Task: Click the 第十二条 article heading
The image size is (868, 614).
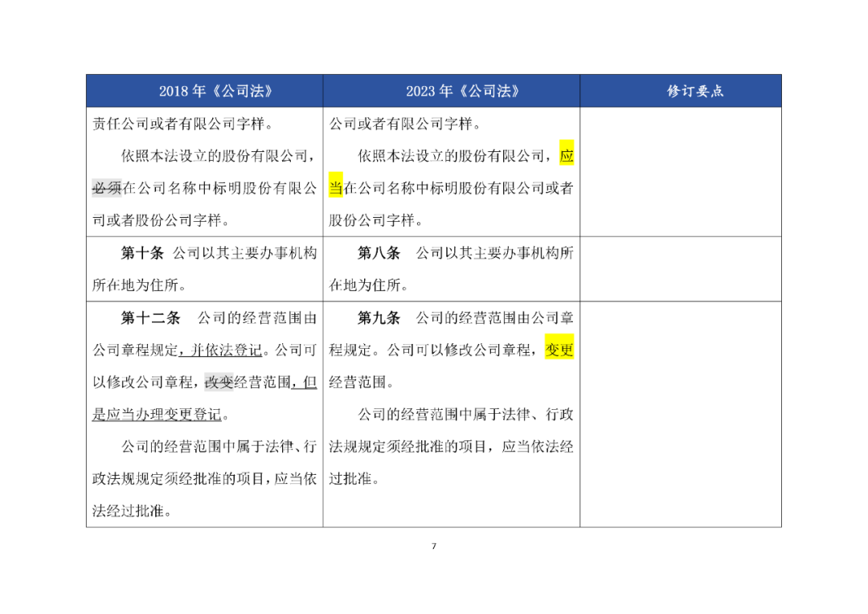Action: point(150,317)
